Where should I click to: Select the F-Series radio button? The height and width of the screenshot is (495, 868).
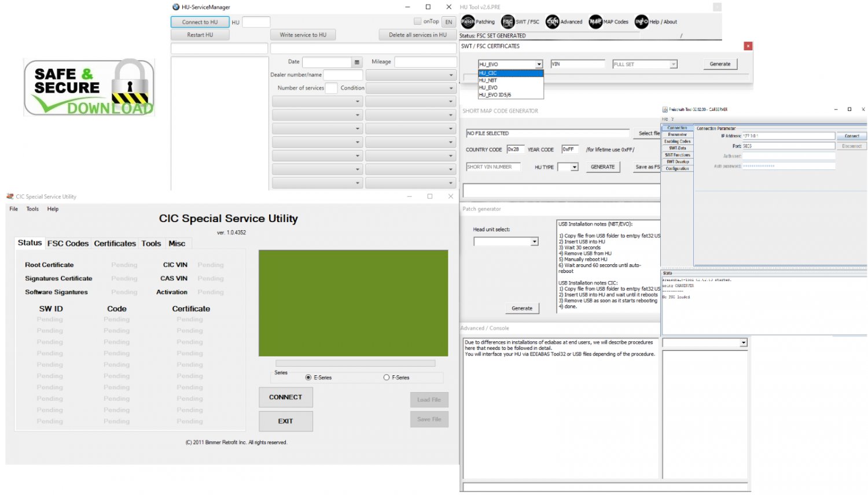coord(386,377)
